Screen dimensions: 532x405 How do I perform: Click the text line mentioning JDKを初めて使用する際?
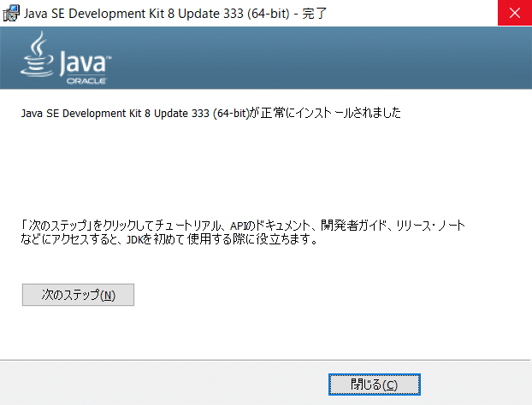pyautogui.click(x=169, y=239)
